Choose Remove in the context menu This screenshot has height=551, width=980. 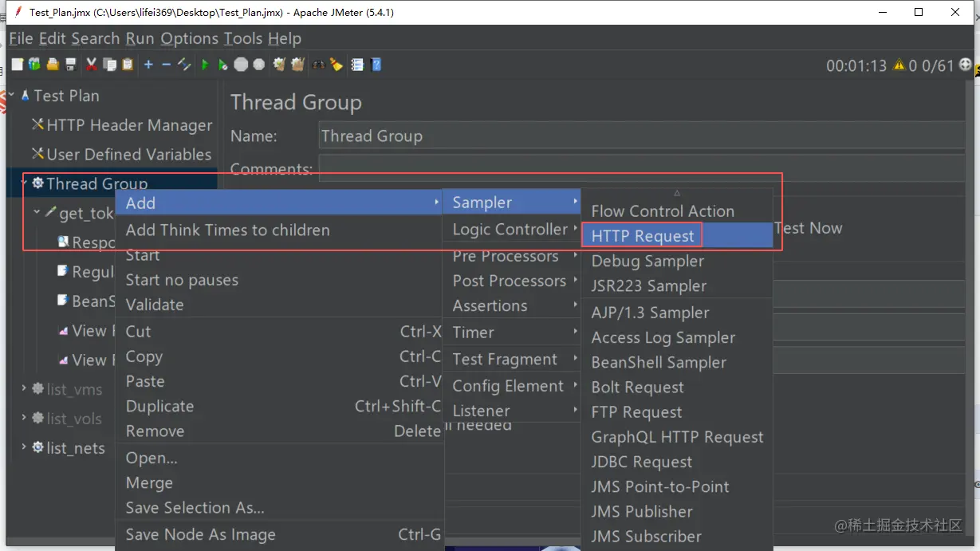[x=279, y=431]
